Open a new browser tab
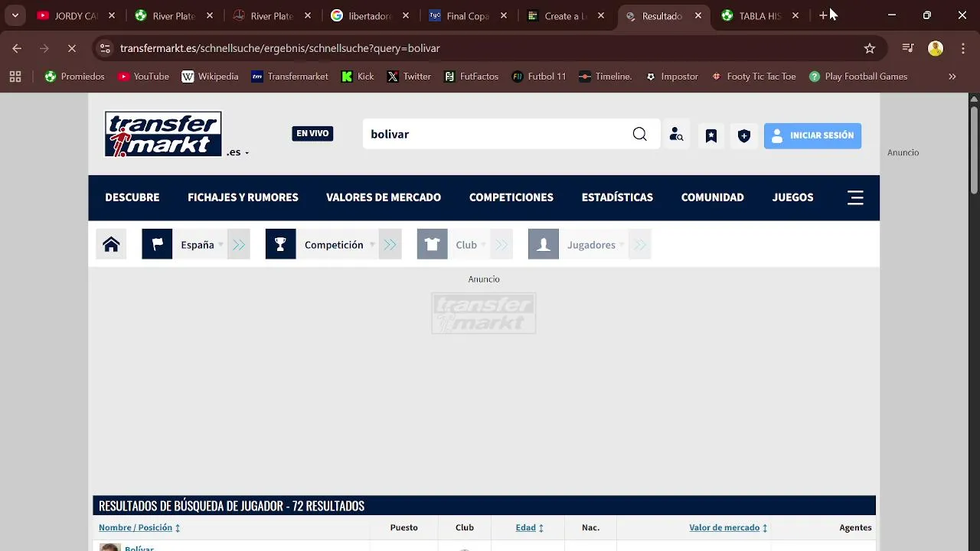 click(824, 15)
